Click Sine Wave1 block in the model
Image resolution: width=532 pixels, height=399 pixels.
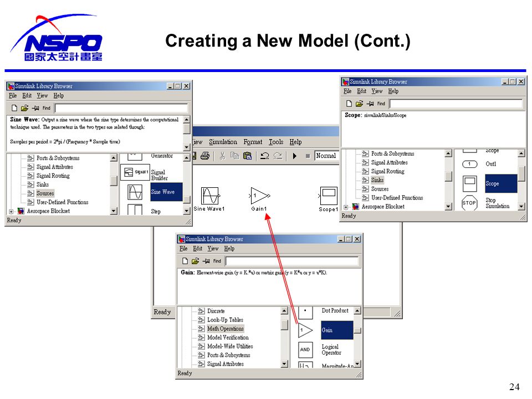point(211,196)
